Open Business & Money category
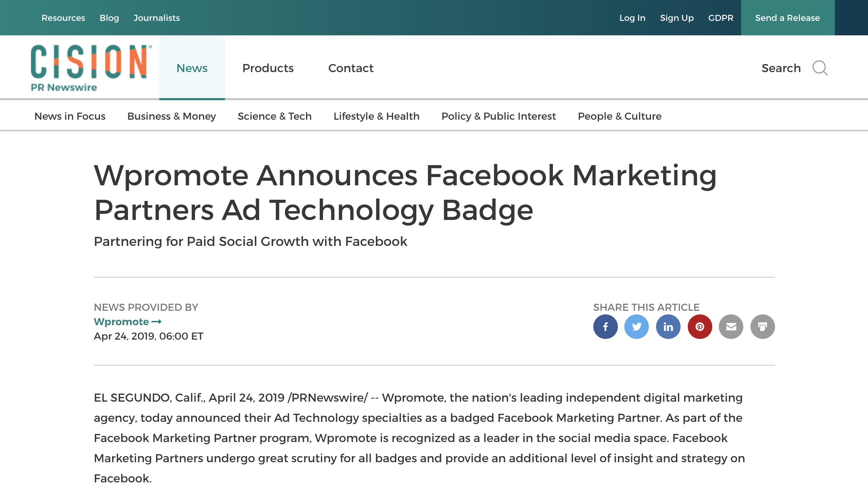868x499 pixels. click(172, 116)
